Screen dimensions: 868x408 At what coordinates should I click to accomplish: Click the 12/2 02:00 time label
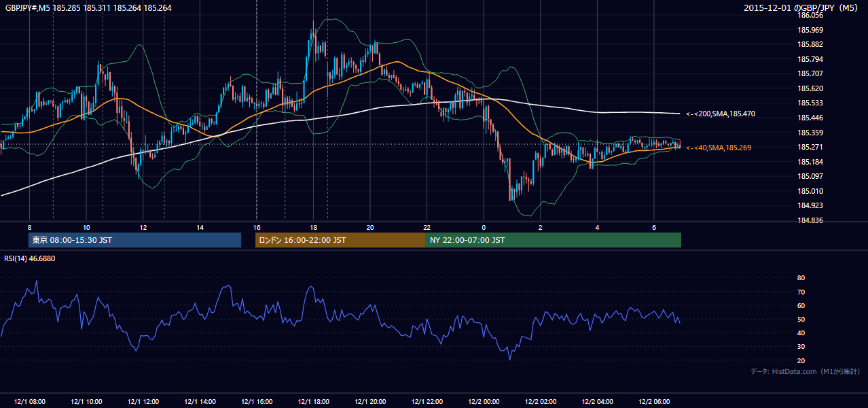point(540,402)
